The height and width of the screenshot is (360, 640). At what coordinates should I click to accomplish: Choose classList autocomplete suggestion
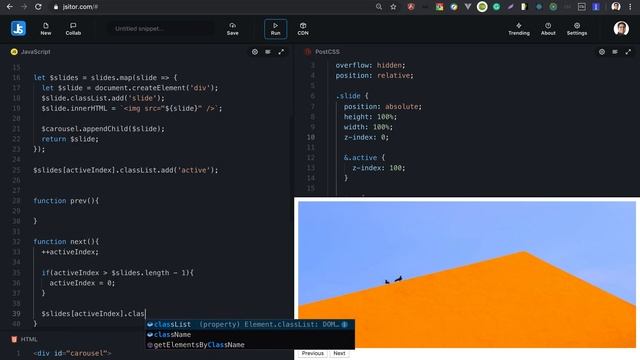pyautogui.click(x=250, y=324)
